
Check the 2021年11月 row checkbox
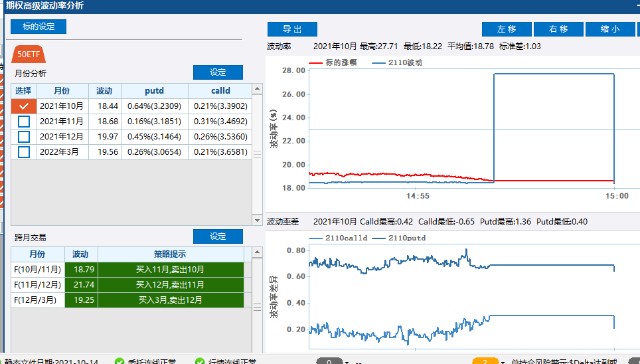coord(24,122)
